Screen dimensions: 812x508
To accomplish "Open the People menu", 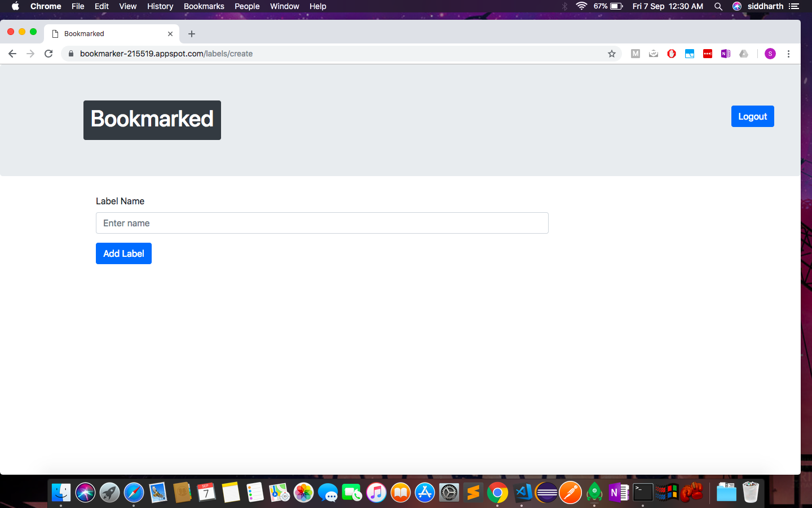I will click(x=247, y=6).
